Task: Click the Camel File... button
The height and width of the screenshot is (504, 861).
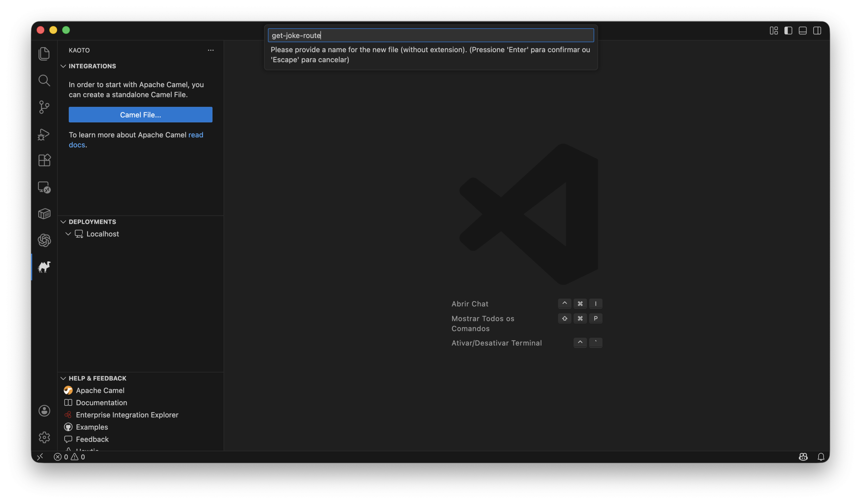Action: (x=141, y=115)
